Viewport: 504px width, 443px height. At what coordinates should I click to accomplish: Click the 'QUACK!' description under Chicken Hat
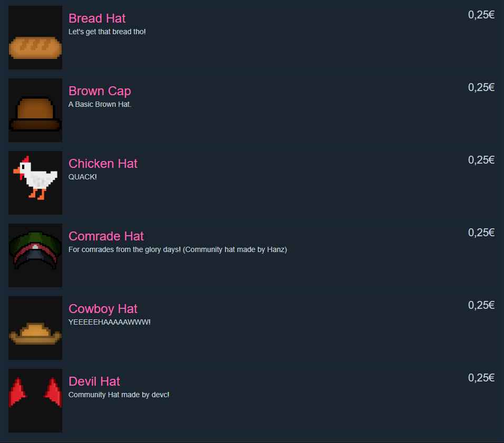coord(83,177)
